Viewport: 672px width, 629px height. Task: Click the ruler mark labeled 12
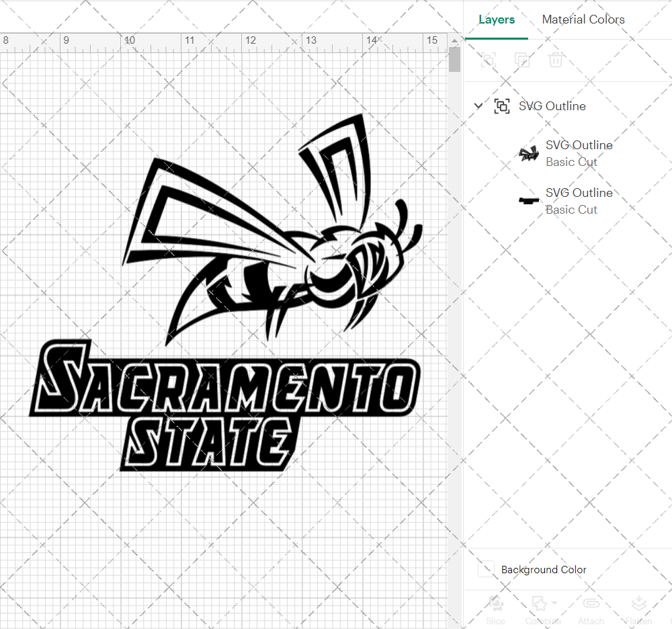pyautogui.click(x=251, y=40)
